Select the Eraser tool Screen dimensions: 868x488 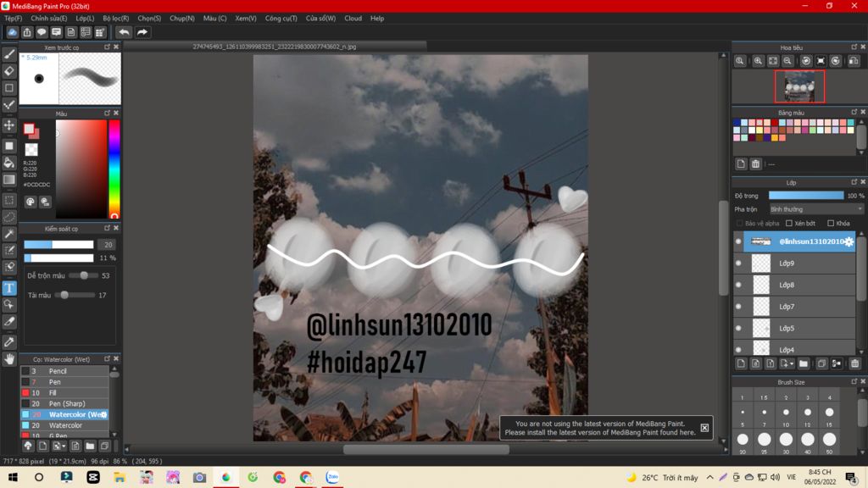(x=9, y=71)
